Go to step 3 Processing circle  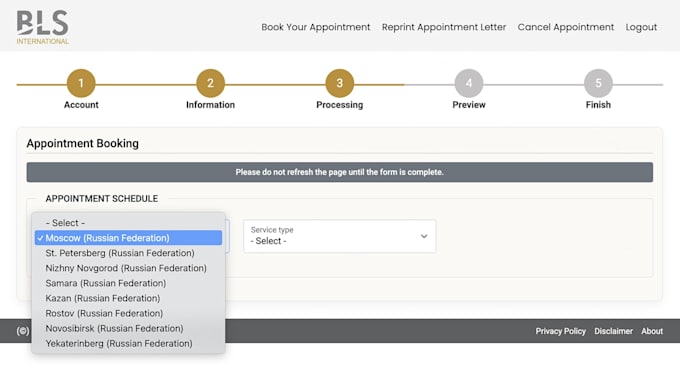pos(340,83)
